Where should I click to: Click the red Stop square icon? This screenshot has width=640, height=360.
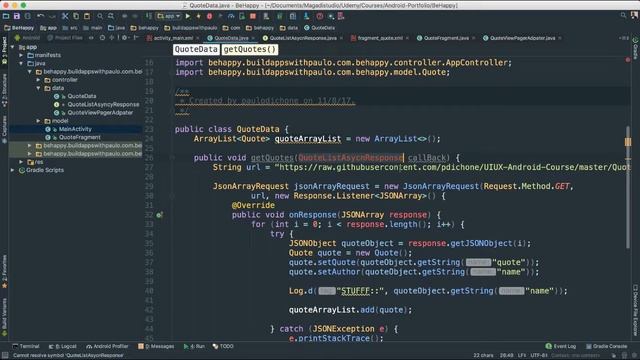point(253,16)
